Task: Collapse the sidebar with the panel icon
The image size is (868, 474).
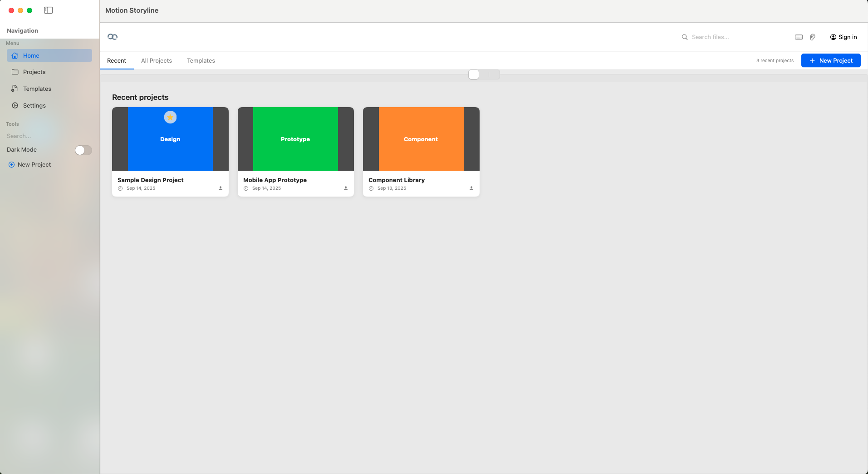Action: point(49,10)
